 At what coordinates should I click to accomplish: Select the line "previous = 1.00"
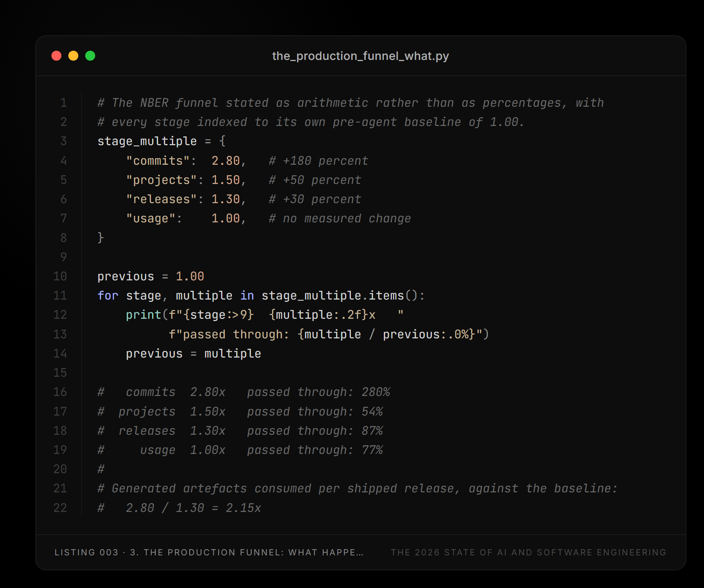151,276
